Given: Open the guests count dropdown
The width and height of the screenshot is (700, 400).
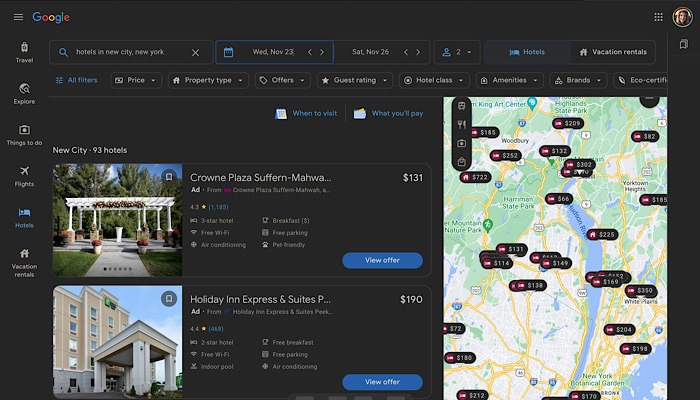Looking at the screenshot, I should 457,52.
